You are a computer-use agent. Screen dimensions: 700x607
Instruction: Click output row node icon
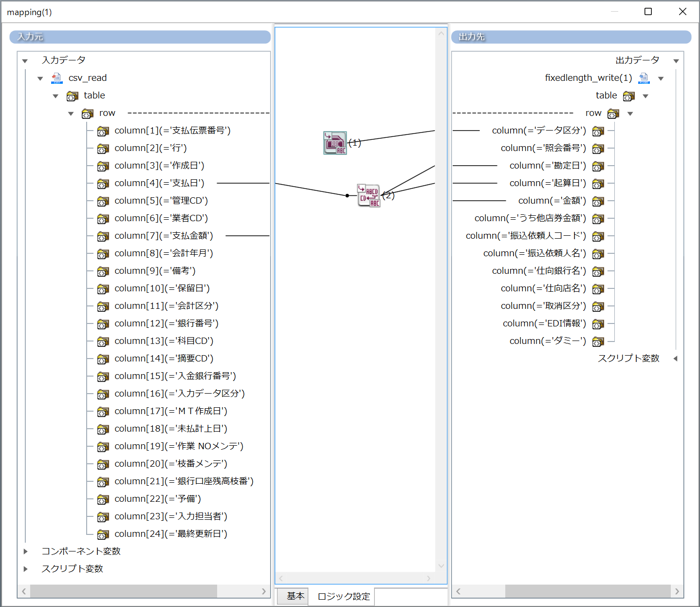tap(613, 114)
